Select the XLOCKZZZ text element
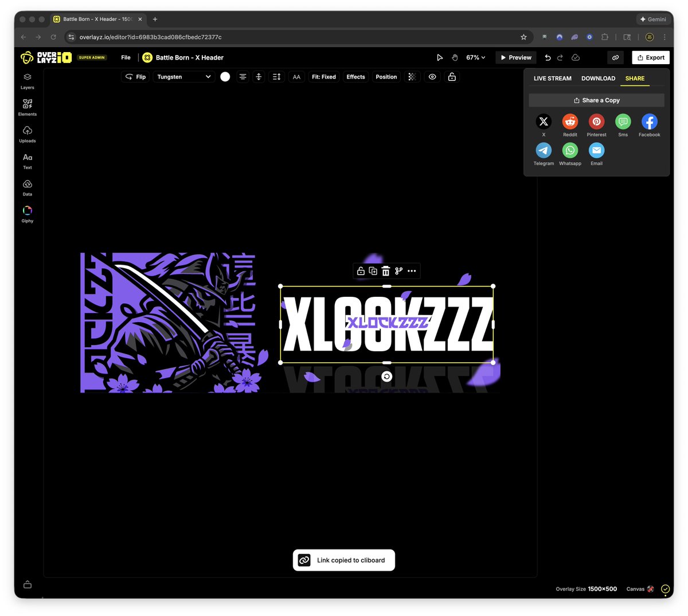The height and width of the screenshot is (616, 688). point(387,324)
